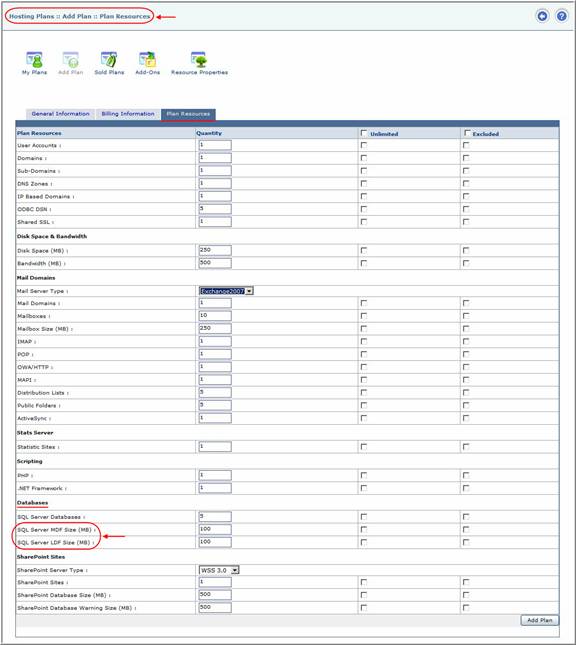
Task: Enable Unlimited for Disk Space (MB)
Action: 364,250
